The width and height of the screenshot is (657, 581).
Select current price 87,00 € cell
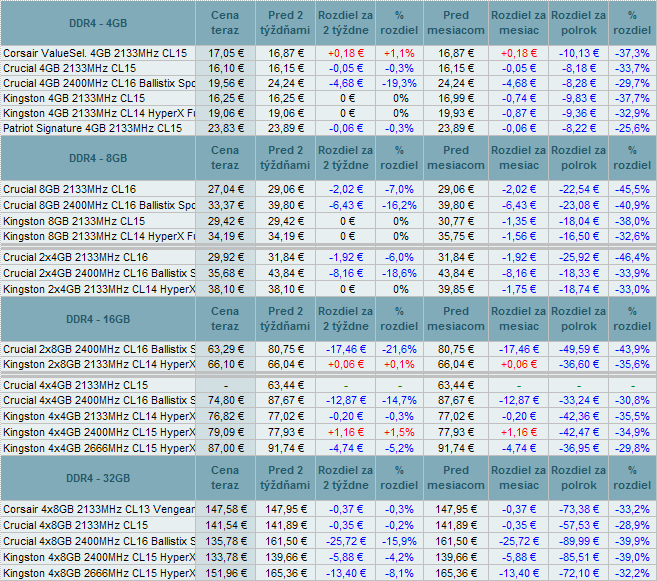pos(225,448)
